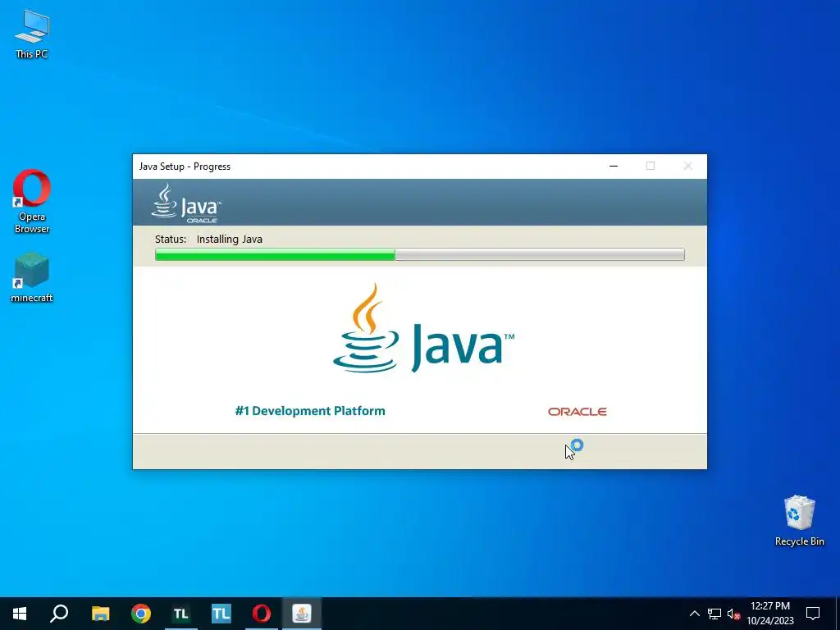Click the red ORACLE logo
Image resolution: width=840 pixels, height=630 pixels.
577,412
